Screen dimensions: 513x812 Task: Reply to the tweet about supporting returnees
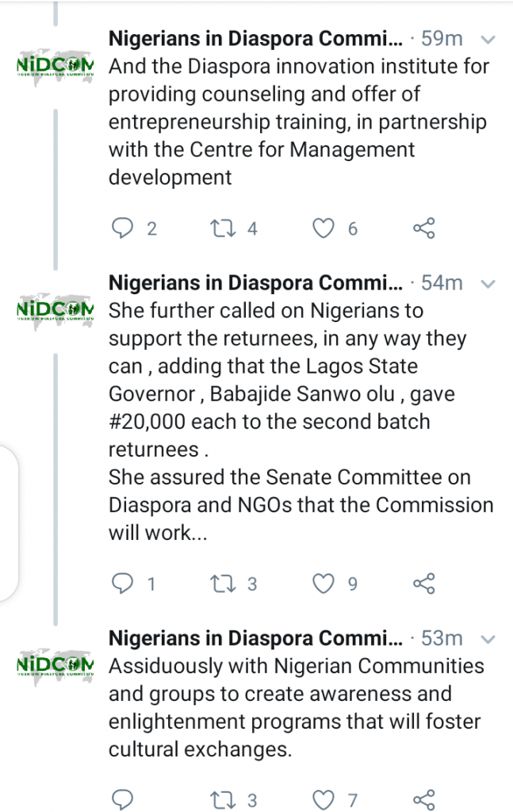122,584
